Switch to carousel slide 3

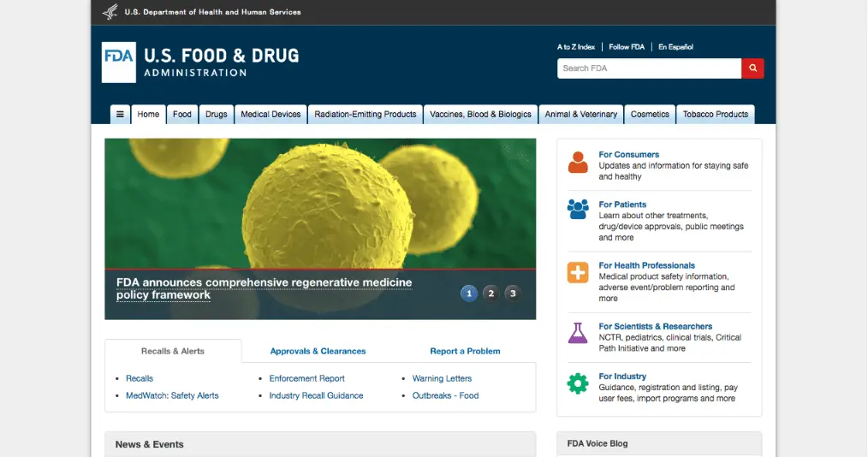click(x=512, y=294)
